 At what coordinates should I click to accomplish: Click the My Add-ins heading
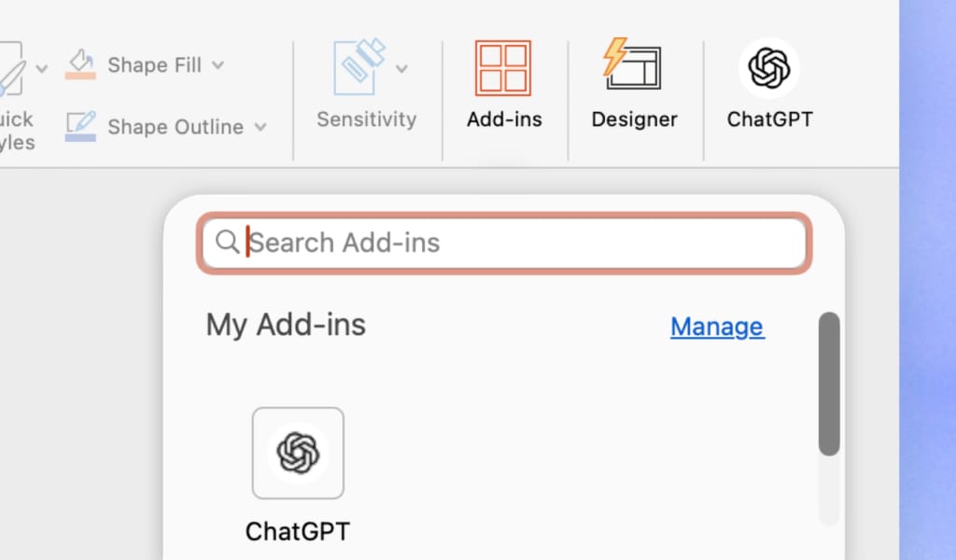[286, 325]
